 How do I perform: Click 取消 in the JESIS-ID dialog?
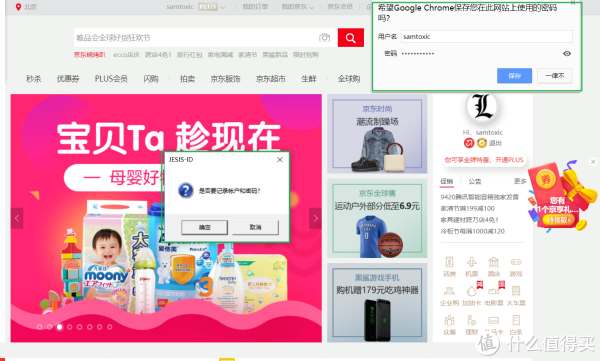point(255,227)
